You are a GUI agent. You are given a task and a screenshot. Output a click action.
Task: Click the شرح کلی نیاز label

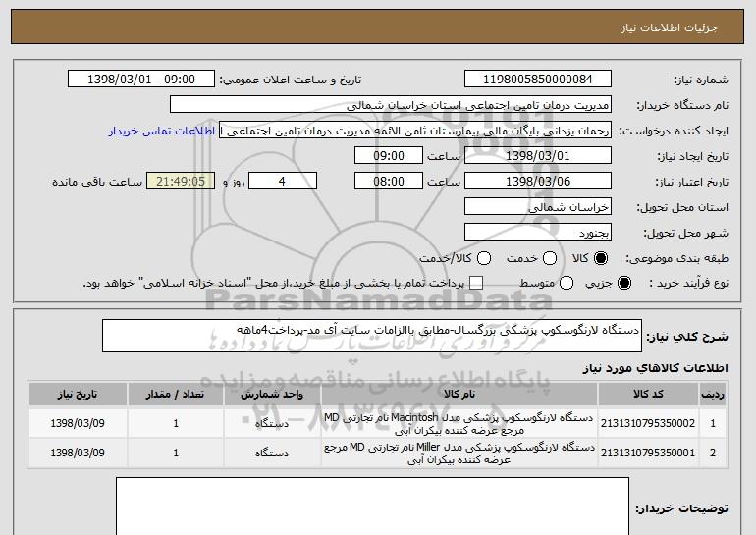[x=687, y=337]
